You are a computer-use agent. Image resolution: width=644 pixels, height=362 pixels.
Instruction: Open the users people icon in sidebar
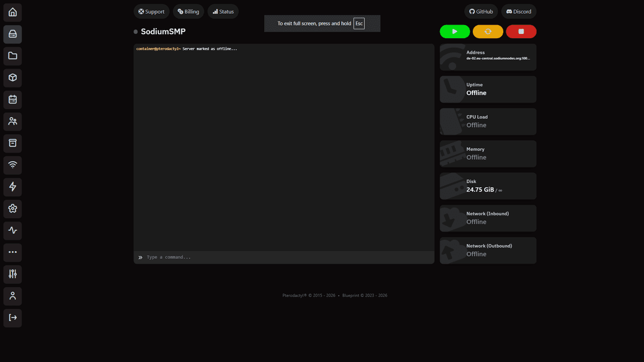click(x=13, y=121)
